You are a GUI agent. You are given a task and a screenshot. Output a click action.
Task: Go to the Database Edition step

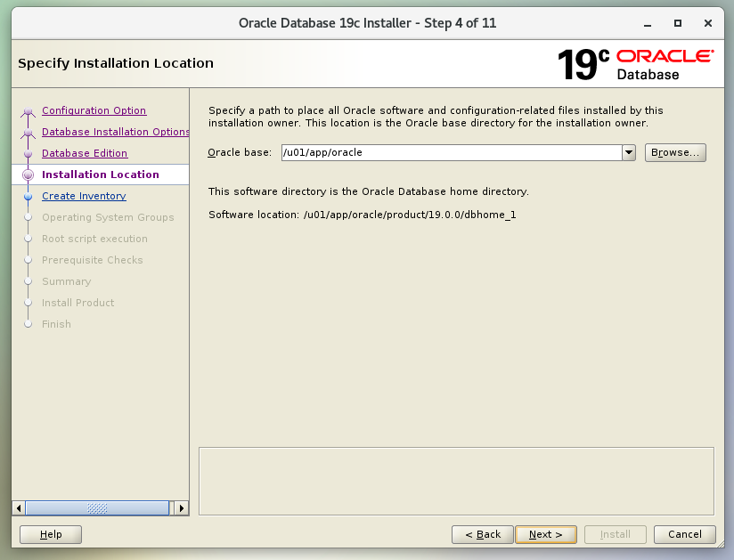click(85, 153)
